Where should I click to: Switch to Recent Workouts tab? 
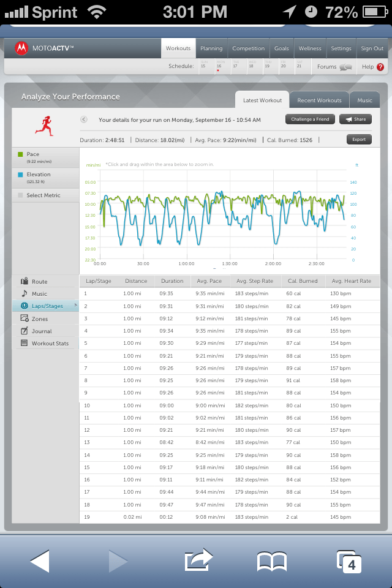tap(319, 100)
